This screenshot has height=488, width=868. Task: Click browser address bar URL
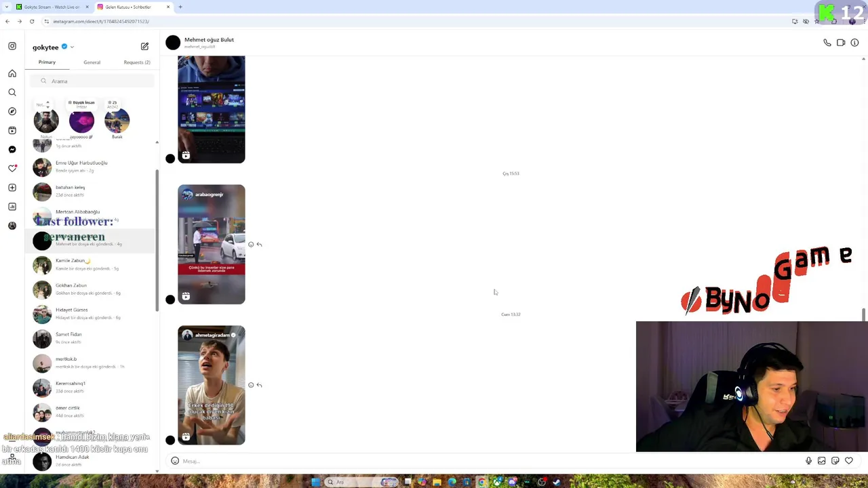101,21
